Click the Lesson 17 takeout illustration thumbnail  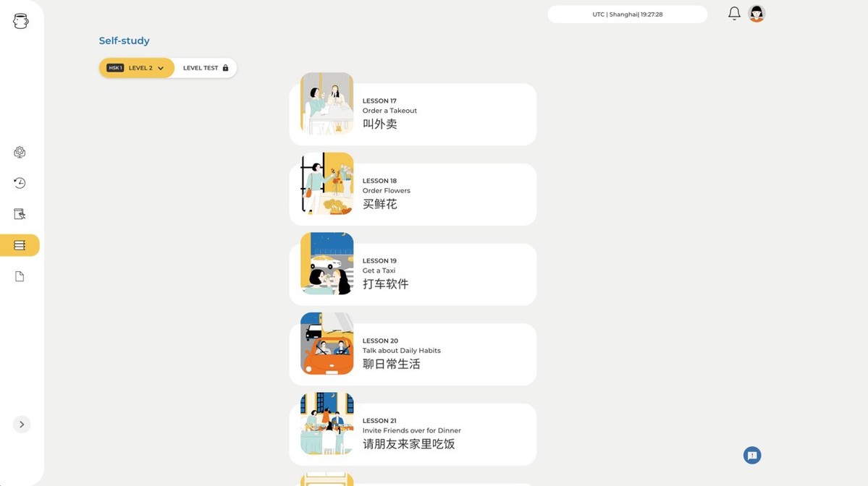[x=326, y=103]
